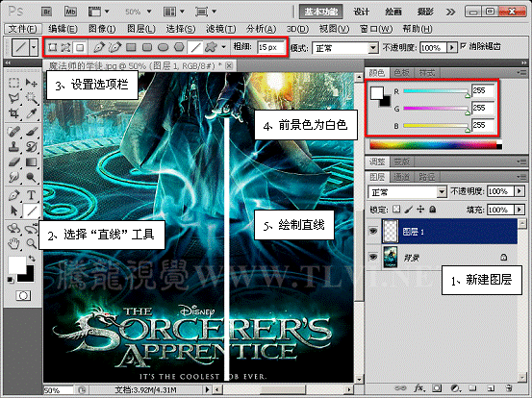Switch to the 通道 tab
This screenshot has width=532, height=398.
point(401,177)
